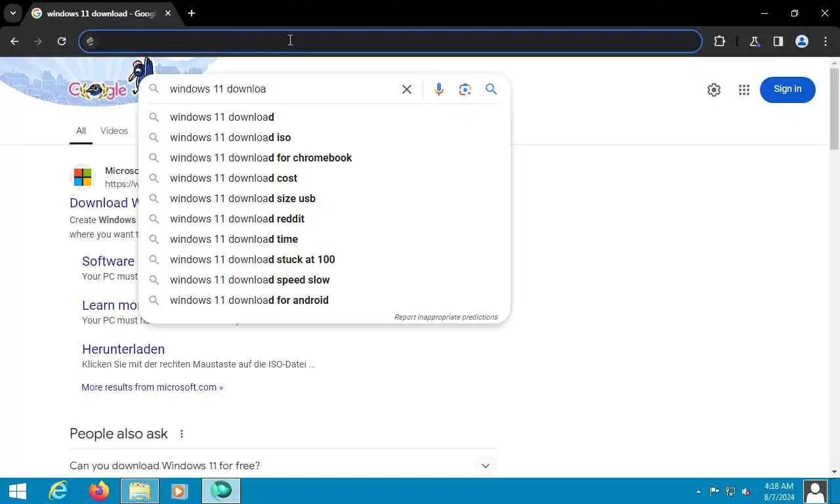Choose 'windows 11 download time' suggestion
The height and width of the screenshot is (504, 840).
[324, 239]
